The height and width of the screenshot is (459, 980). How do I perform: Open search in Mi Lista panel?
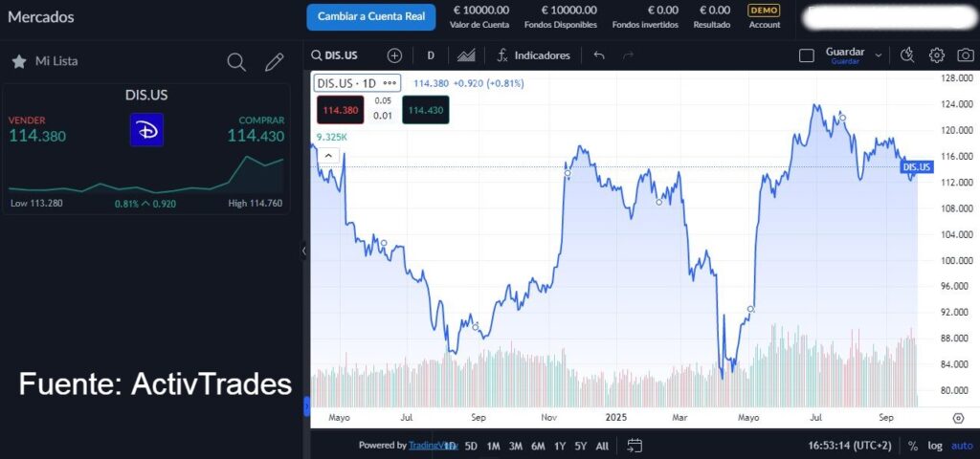[236, 62]
